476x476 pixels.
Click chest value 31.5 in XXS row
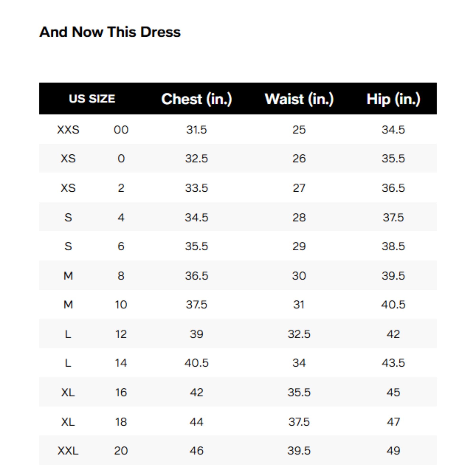197,130
